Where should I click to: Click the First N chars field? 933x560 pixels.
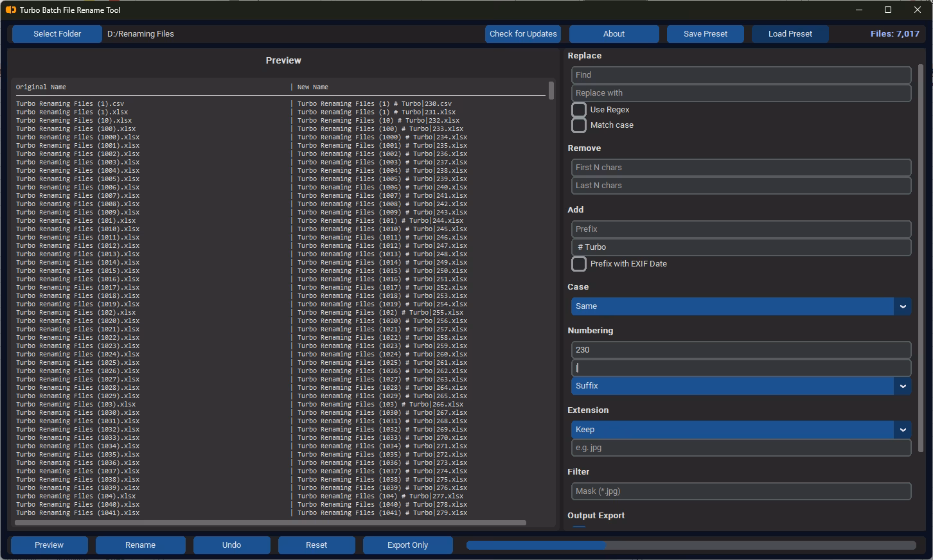tap(741, 168)
